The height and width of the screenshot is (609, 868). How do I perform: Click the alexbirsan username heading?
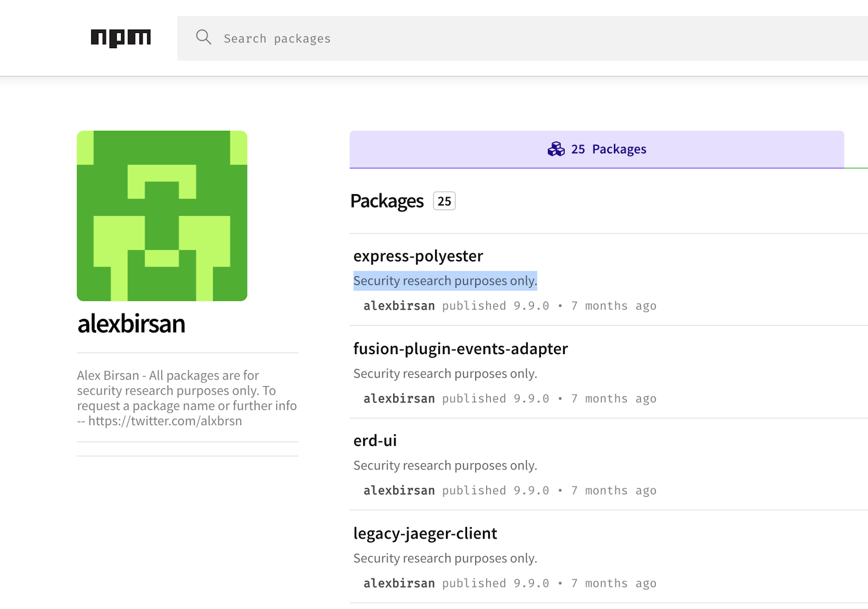click(x=131, y=324)
